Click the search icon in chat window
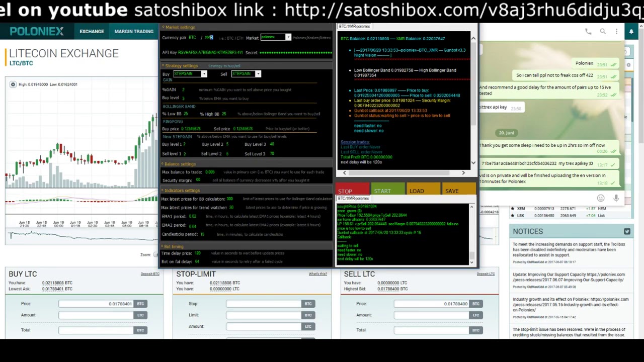 pyautogui.click(x=603, y=32)
